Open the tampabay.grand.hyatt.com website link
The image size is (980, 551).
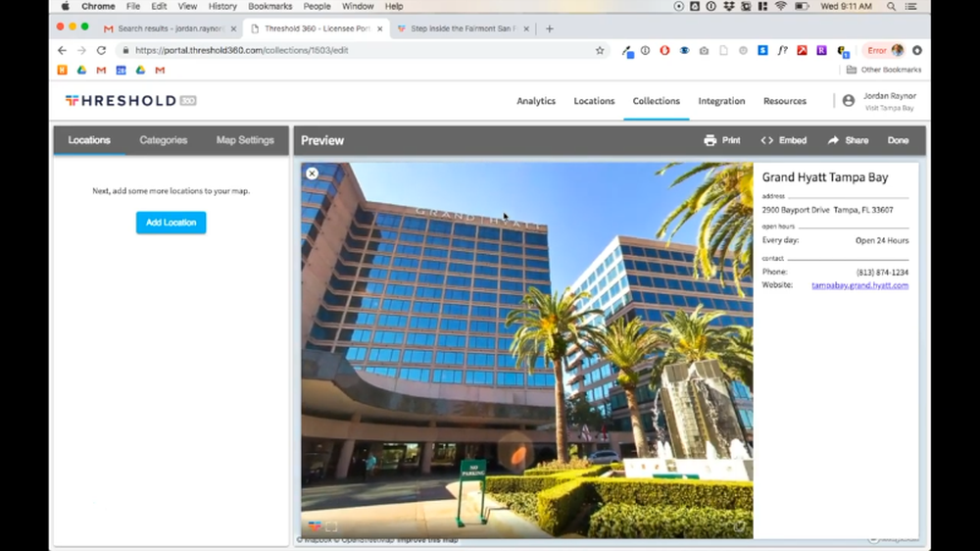[x=860, y=285]
